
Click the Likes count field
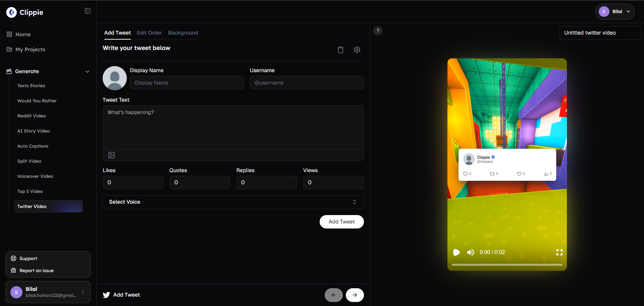[133, 183]
